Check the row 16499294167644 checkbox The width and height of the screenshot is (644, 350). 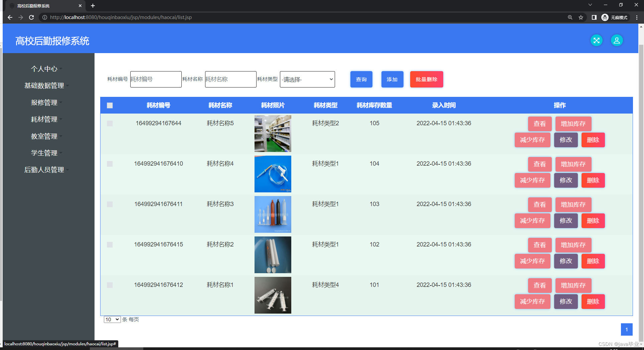(x=110, y=124)
